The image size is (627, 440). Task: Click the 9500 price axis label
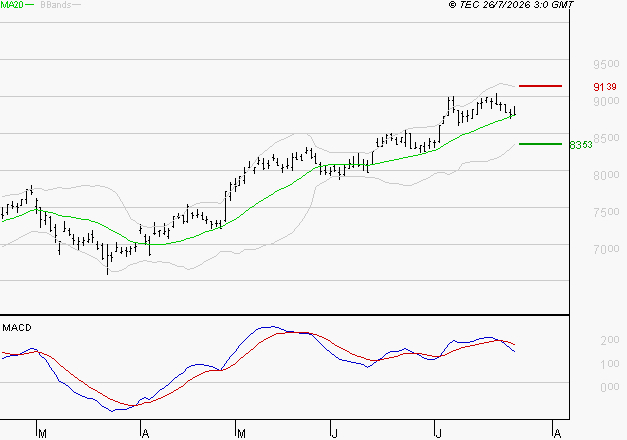(606, 64)
